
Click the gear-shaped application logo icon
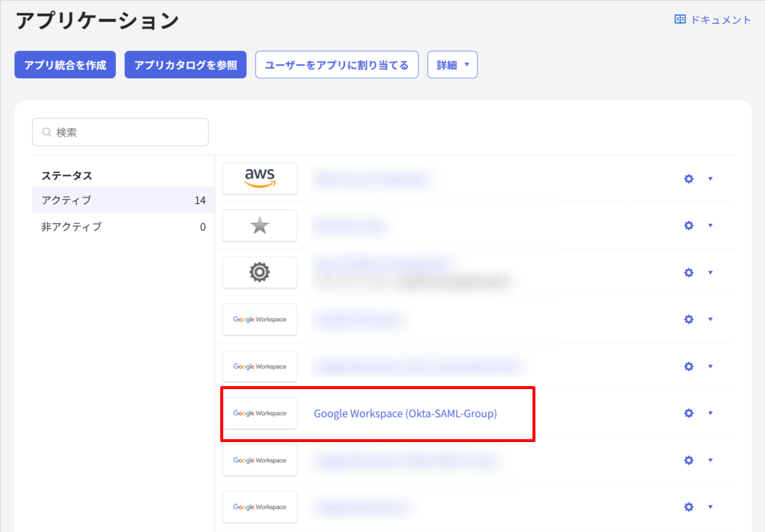pos(260,273)
